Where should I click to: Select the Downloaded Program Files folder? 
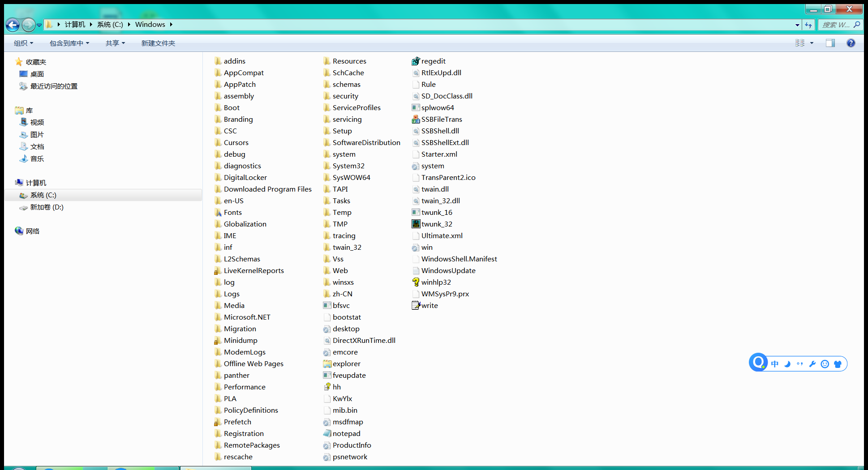click(263, 189)
